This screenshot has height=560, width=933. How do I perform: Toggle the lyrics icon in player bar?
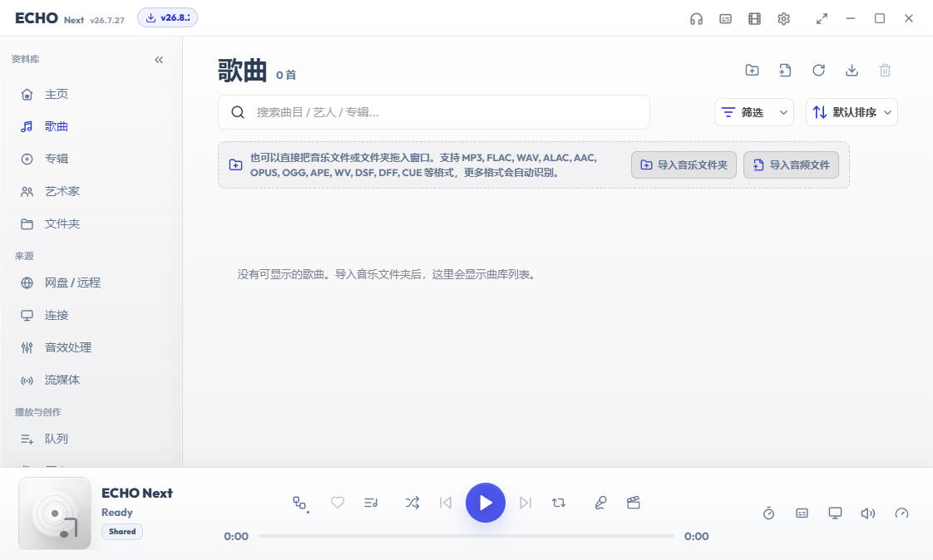[x=802, y=513]
